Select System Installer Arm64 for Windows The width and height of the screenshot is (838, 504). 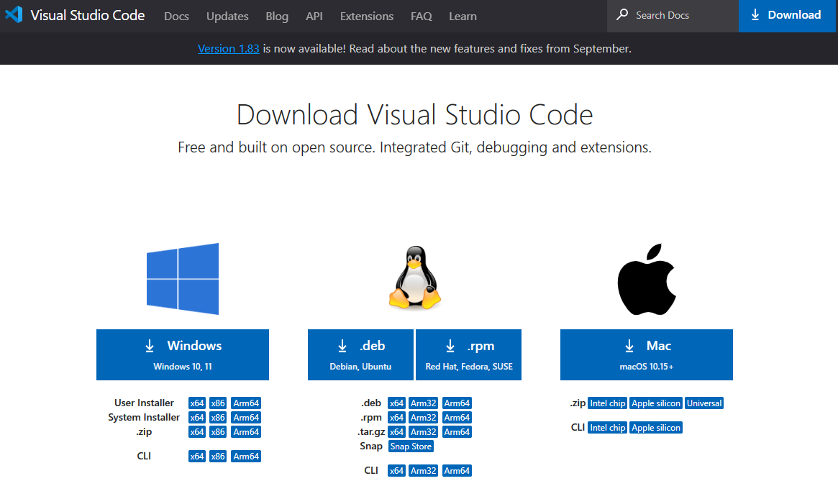tap(246, 418)
